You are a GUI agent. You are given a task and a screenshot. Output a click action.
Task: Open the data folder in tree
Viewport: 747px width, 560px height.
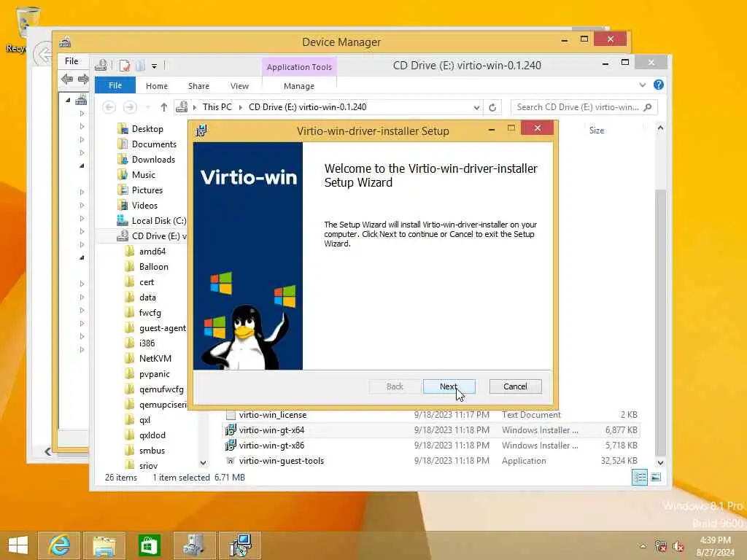point(147,297)
